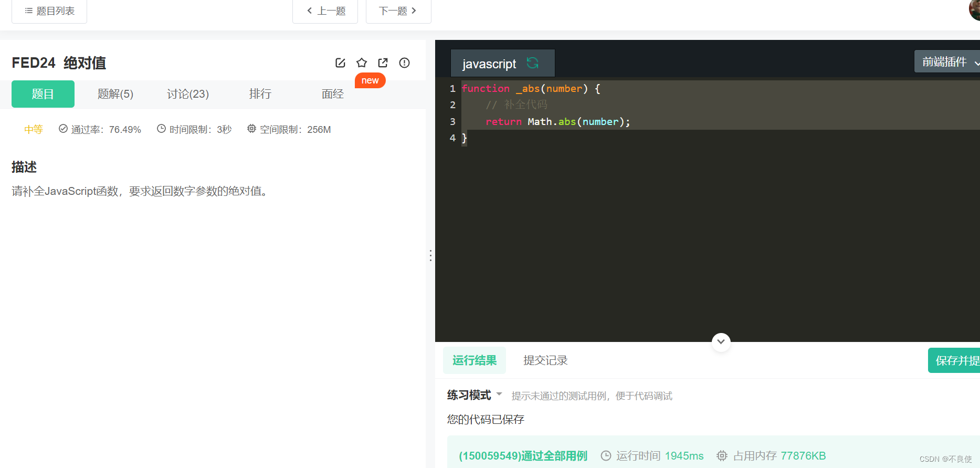Collapse the editor with the chevron button
Image resolution: width=980 pixels, height=468 pixels.
pyautogui.click(x=721, y=342)
